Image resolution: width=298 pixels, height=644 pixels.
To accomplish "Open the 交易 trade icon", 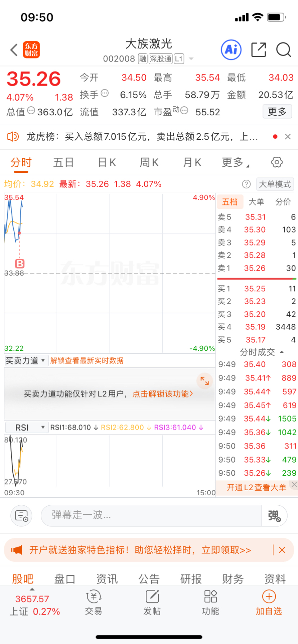I will (x=94, y=603).
